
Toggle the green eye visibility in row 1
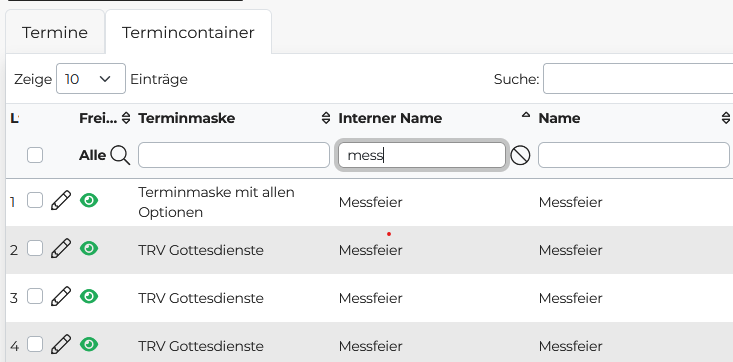89,201
